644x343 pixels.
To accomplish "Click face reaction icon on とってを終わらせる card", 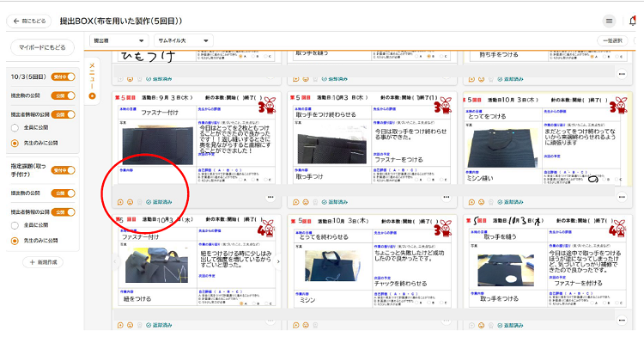I will (x=306, y=325).
